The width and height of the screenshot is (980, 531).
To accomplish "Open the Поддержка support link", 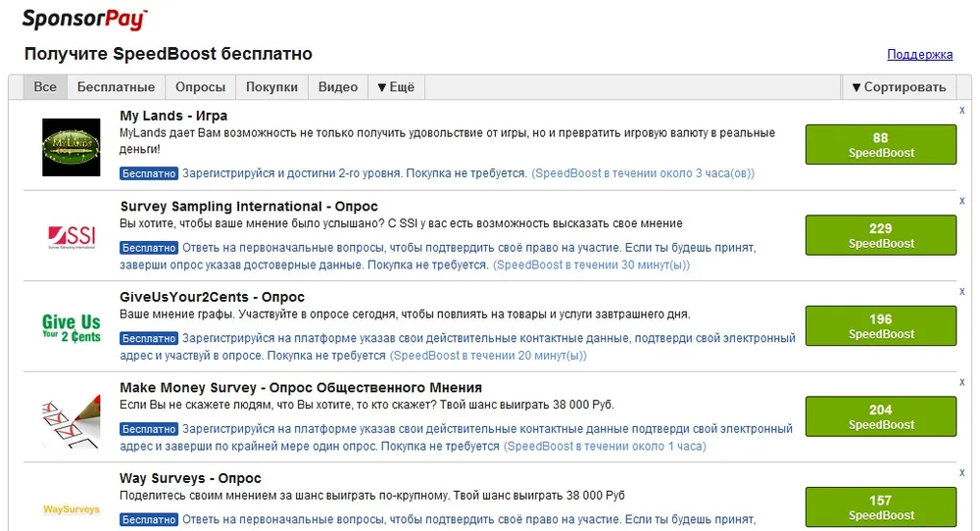I will [x=919, y=55].
